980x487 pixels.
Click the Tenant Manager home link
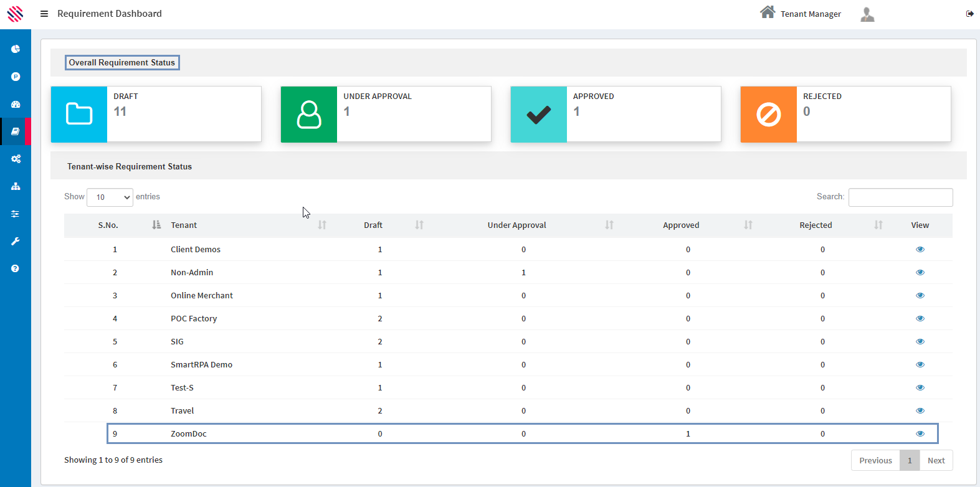pos(801,14)
